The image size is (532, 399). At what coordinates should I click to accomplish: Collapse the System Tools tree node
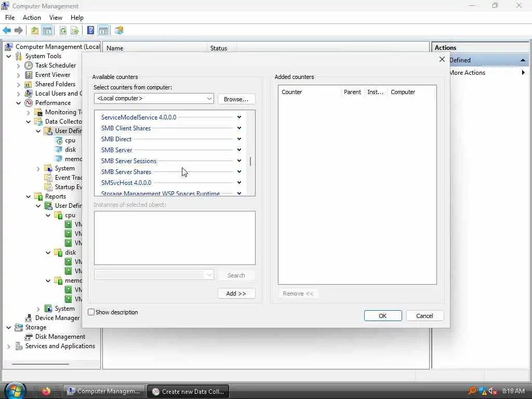[x=9, y=56]
